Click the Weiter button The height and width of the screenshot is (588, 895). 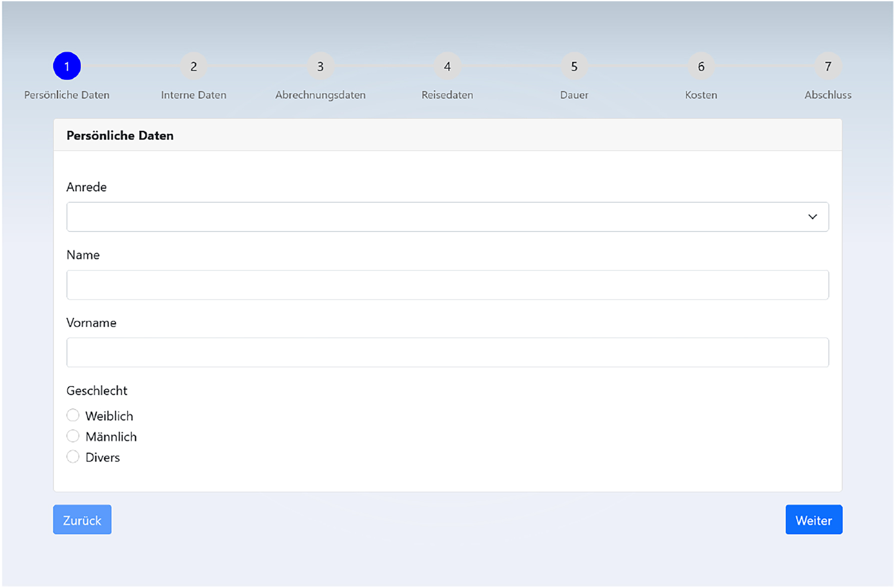pos(813,519)
